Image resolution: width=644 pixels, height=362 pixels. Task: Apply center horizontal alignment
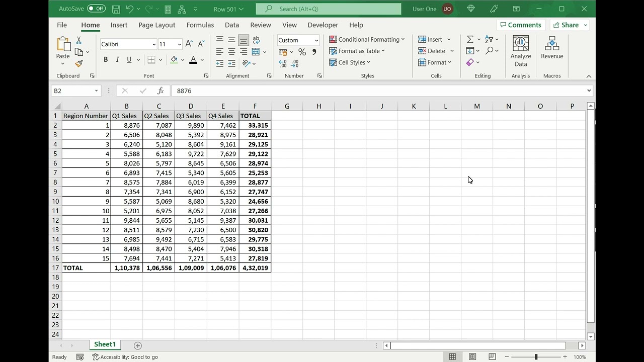[231, 52]
